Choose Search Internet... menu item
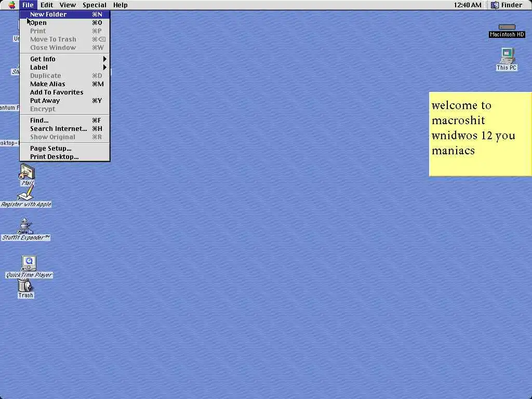 click(x=65, y=129)
